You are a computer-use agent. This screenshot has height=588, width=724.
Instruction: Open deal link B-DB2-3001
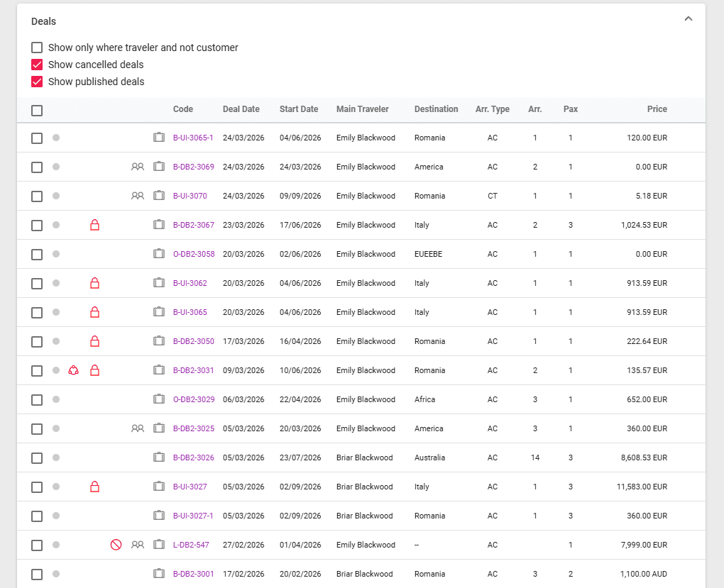point(193,574)
